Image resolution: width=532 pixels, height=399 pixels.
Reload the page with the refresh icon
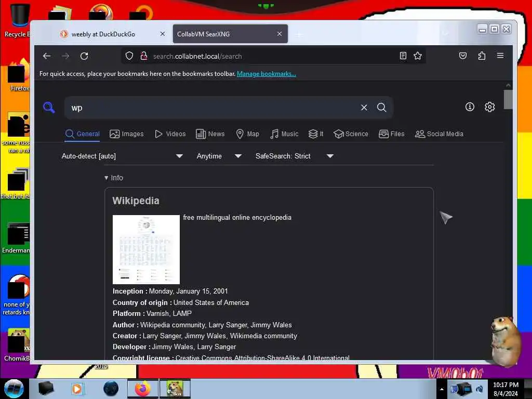[84, 56]
